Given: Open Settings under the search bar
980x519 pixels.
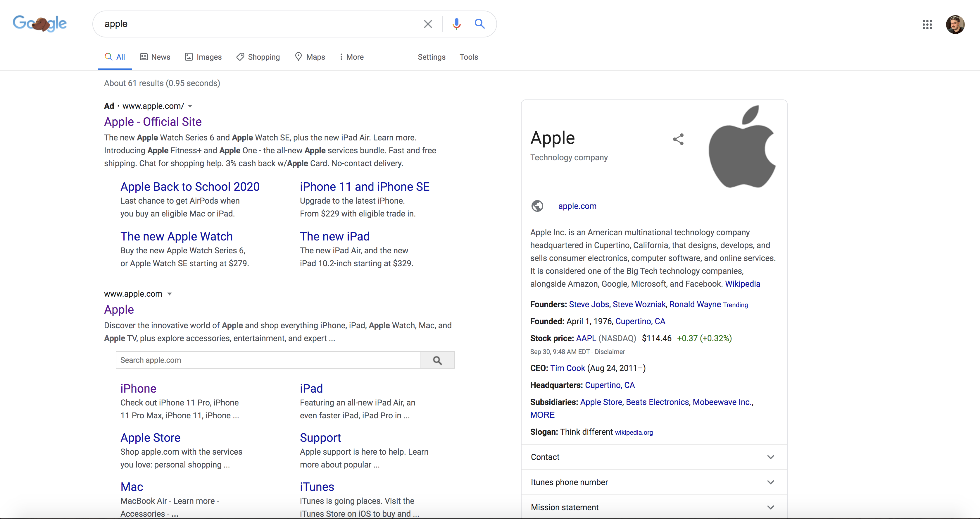Looking at the screenshot, I should click(x=432, y=57).
